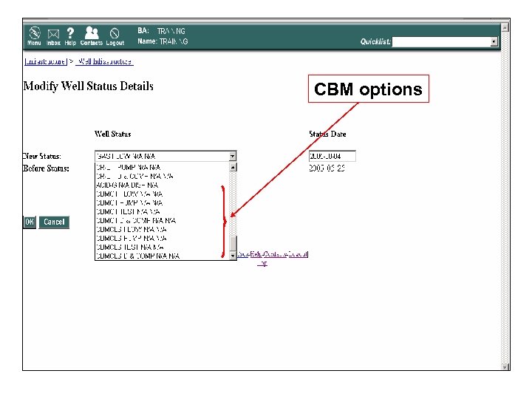532x399 pixels.
Task: Select CBMCT PUMP N/A N/A option
Action: coord(162,202)
